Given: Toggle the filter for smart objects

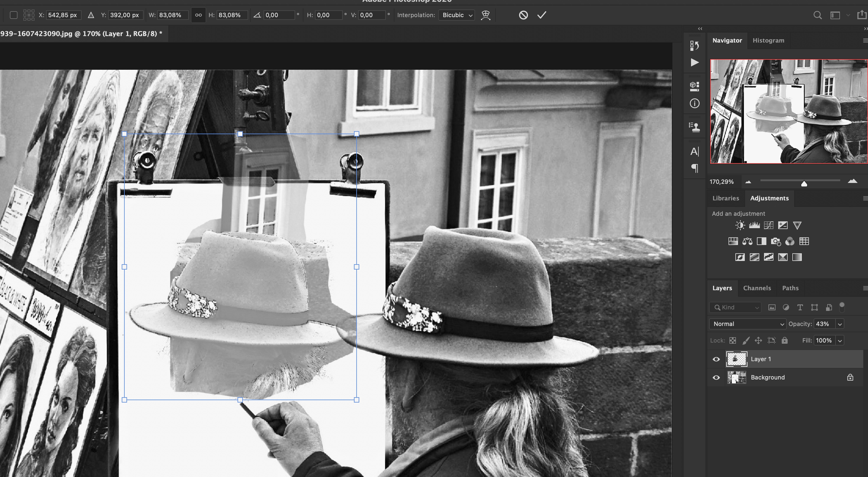Looking at the screenshot, I should [x=829, y=307].
